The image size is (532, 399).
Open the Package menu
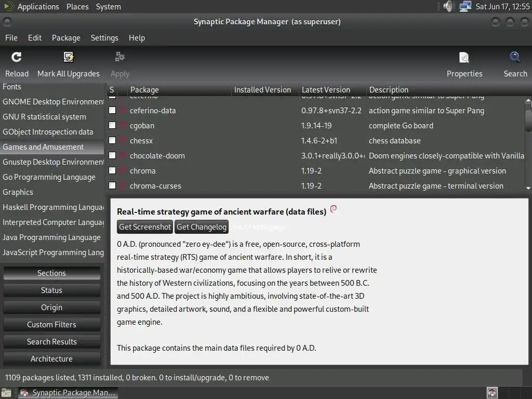click(66, 37)
